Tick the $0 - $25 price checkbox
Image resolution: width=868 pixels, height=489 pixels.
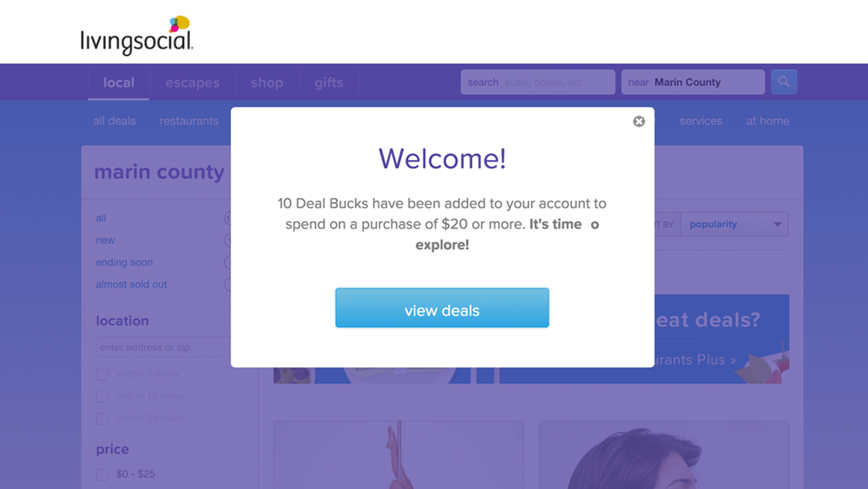pos(102,474)
